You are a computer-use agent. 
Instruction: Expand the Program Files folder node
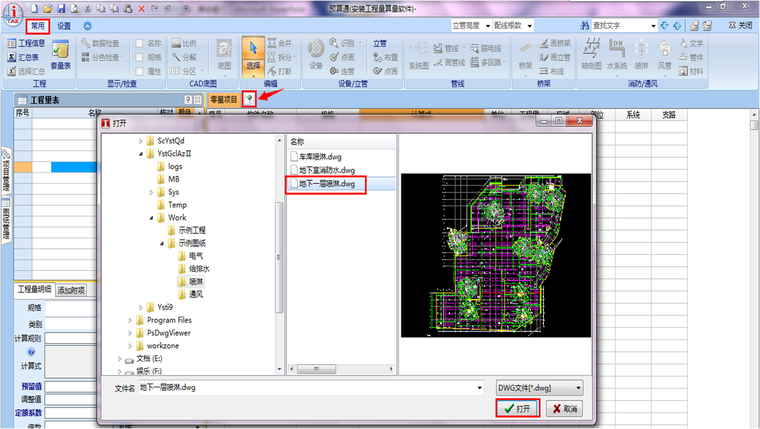[x=130, y=320]
